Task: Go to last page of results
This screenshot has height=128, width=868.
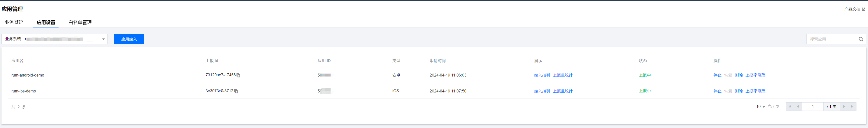Action: (852, 106)
